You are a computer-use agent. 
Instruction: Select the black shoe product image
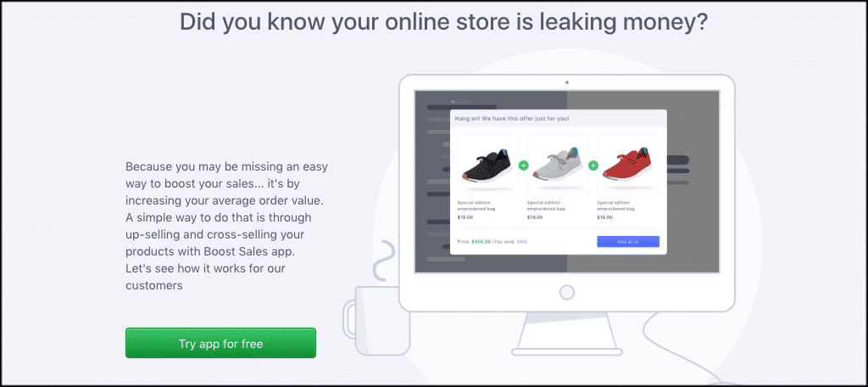coord(488,165)
